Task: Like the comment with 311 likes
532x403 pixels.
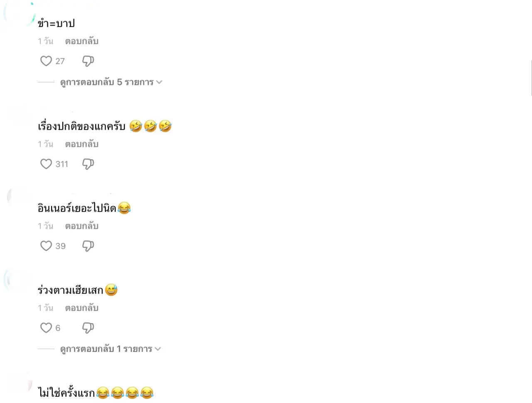Action: point(46,164)
